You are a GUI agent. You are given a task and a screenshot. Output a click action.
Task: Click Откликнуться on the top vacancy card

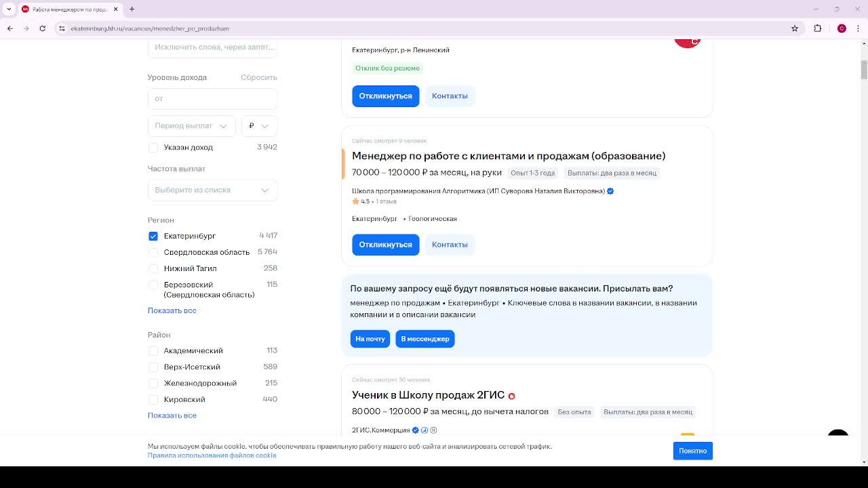point(385,96)
